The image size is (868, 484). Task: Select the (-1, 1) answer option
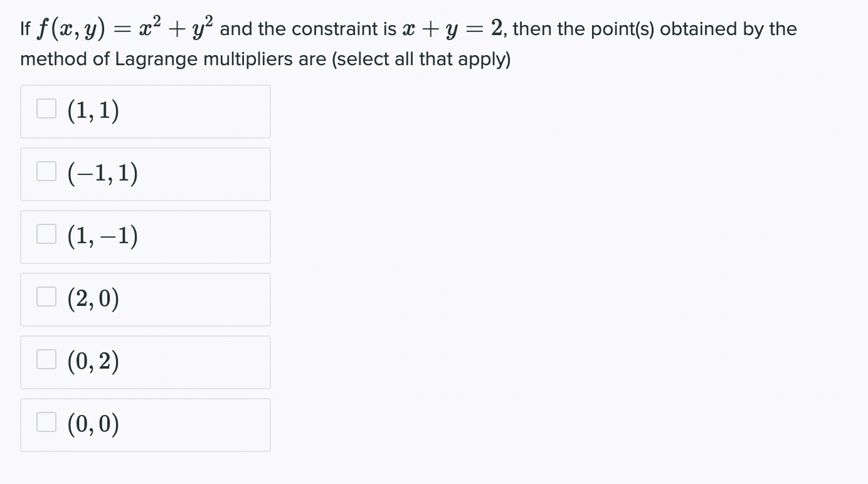[145, 174]
